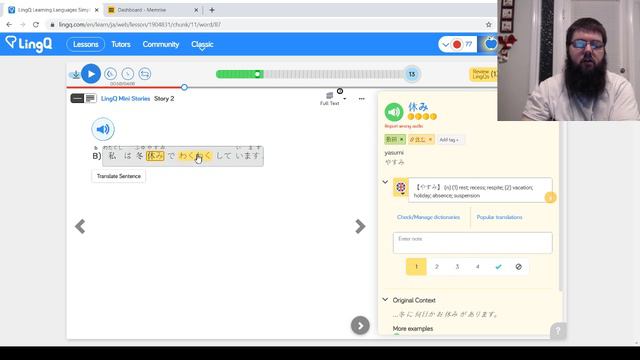Play the lesson audio
The image size is (640, 360).
tap(91, 74)
